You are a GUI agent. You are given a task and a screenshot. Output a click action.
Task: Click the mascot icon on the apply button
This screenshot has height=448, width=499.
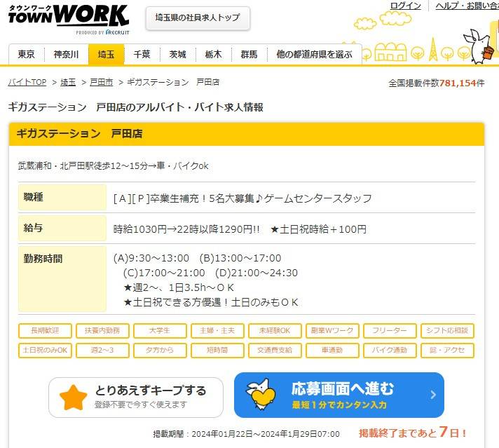[263, 395]
